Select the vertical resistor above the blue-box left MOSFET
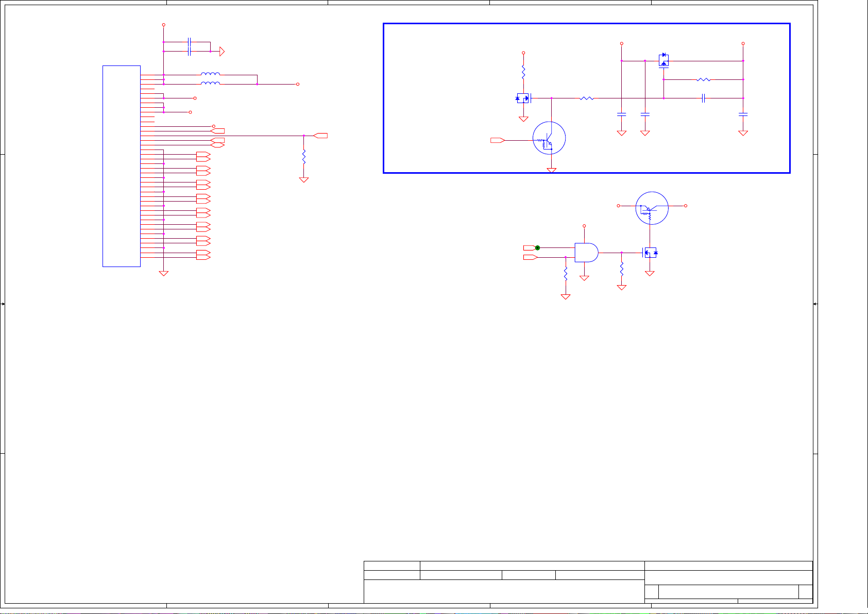This screenshot has width=868, height=614. (x=523, y=71)
